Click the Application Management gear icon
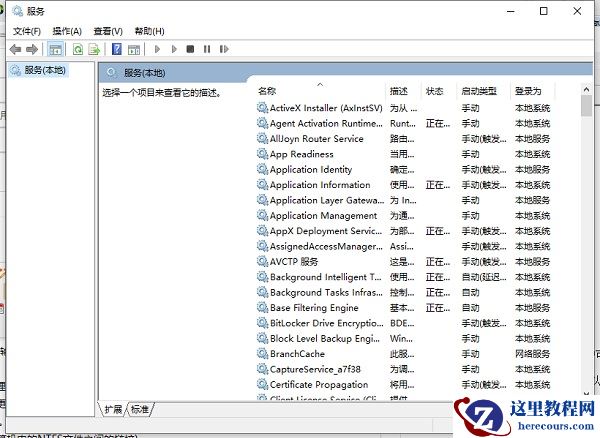The height and width of the screenshot is (438, 600). point(262,215)
